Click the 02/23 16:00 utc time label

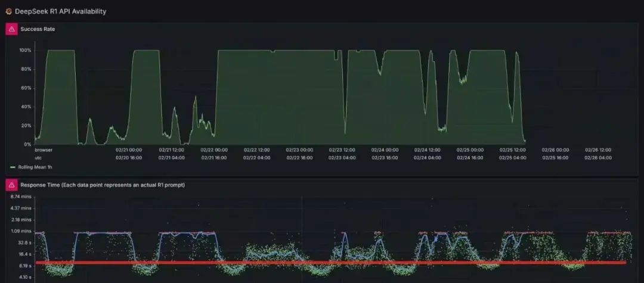click(385, 157)
